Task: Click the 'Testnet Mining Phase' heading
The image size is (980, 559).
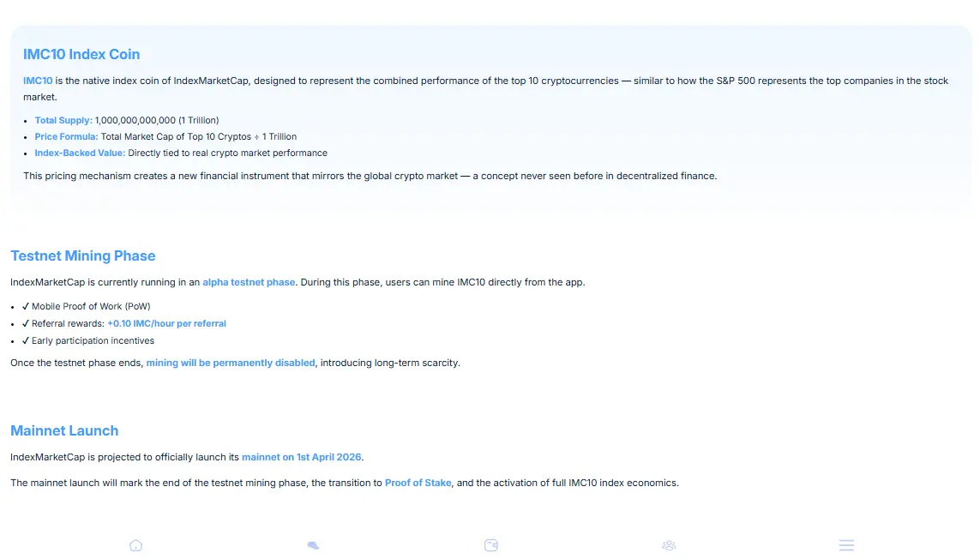Action: click(x=82, y=255)
